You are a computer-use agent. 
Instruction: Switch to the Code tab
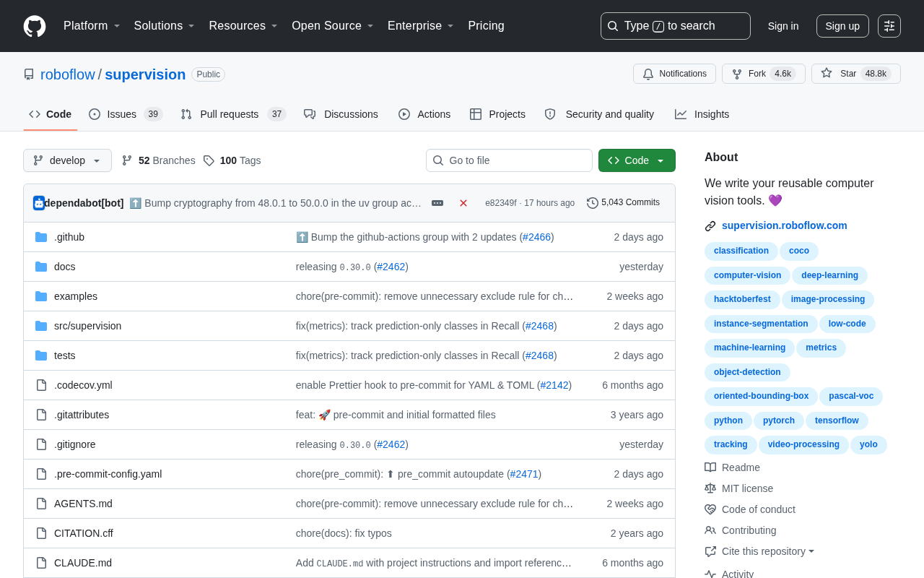(51, 114)
